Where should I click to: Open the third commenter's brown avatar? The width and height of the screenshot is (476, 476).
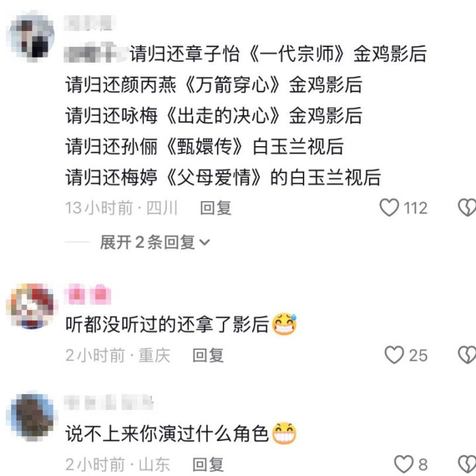click(32, 416)
